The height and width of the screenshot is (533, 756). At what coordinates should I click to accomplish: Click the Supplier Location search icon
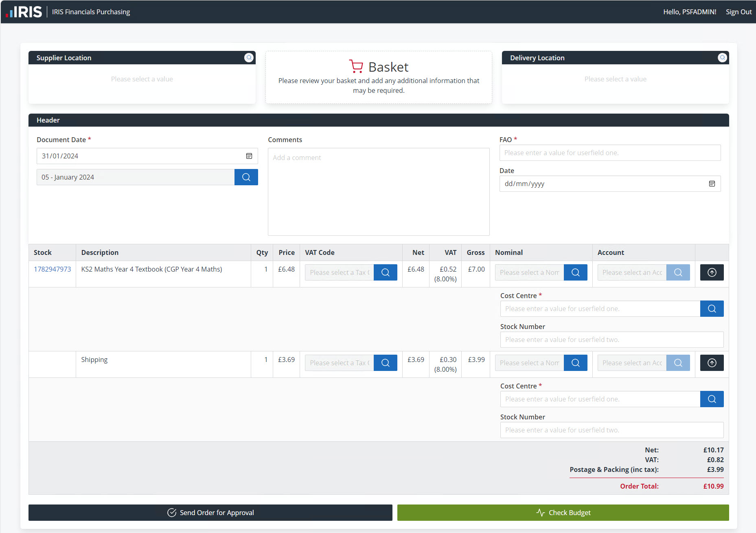coord(249,58)
